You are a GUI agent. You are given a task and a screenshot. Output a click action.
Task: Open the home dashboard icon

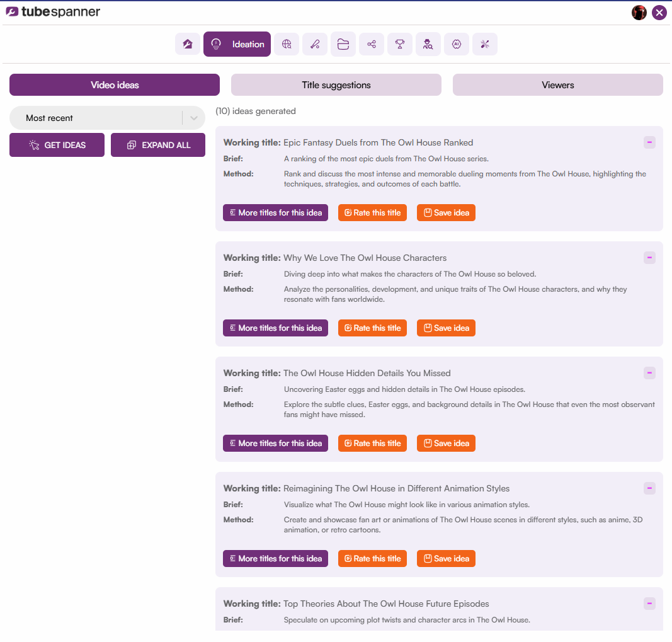pos(187,44)
